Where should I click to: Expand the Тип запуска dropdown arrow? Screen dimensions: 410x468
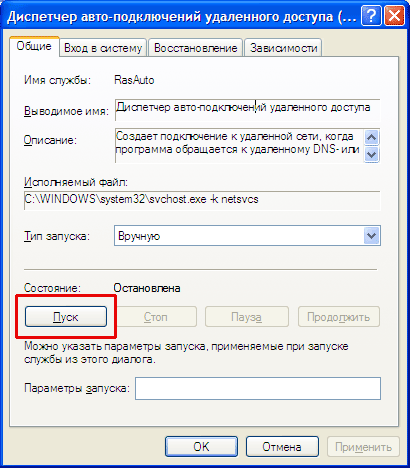[371, 236]
